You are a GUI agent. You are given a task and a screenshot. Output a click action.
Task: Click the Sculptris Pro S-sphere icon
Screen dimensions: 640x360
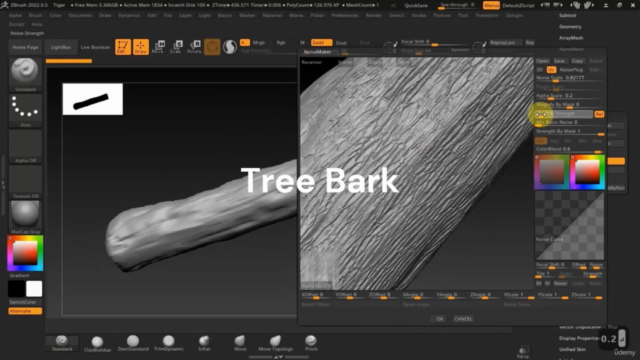tap(230, 47)
